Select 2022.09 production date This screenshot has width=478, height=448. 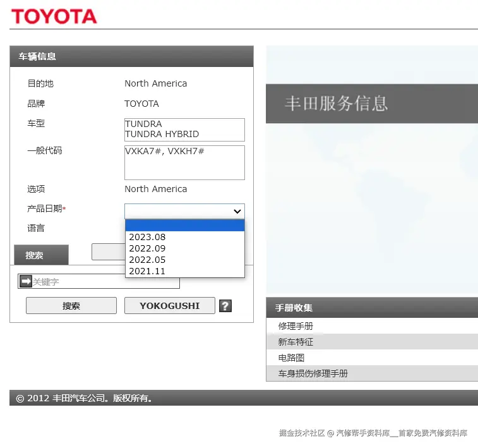point(185,248)
